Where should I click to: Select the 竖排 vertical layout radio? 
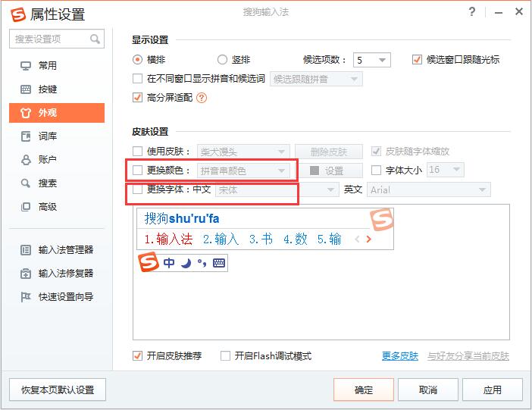tap(222, 60)
